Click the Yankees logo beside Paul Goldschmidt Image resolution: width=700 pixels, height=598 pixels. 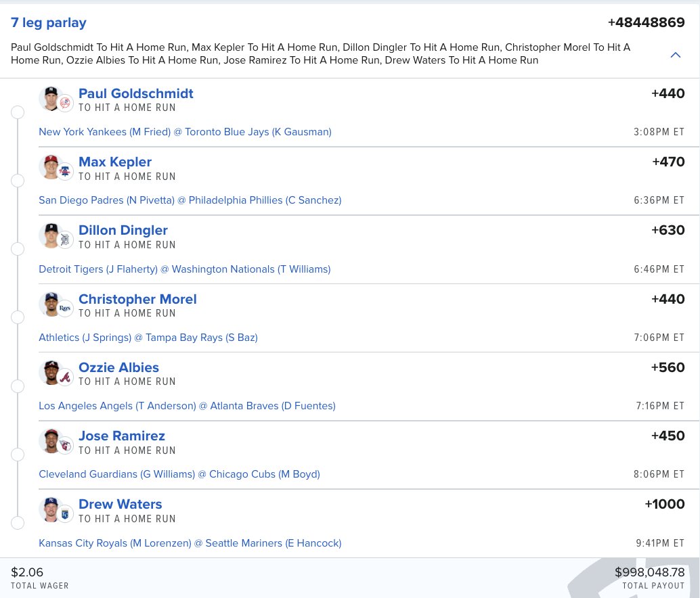65,103
